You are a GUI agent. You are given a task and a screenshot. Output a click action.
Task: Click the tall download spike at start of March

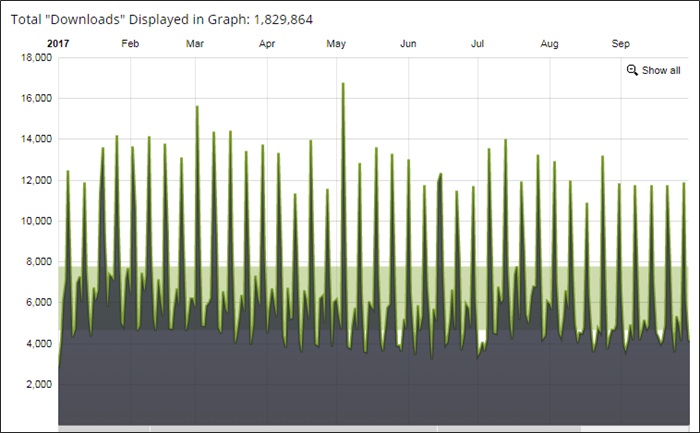point(197,107)
